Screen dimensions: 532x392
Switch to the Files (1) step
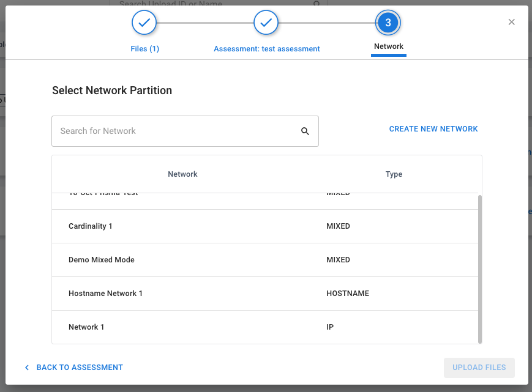(144, 48)
